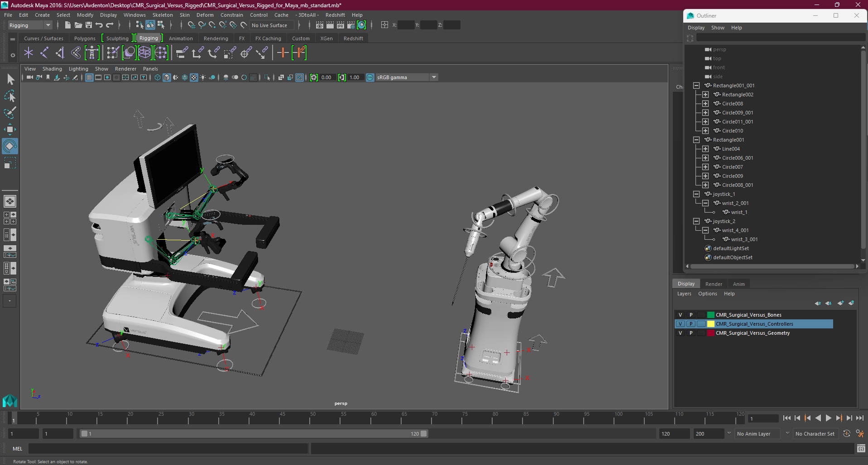Collapse the joystick_1 node in Outliner

tap(696, 194)
